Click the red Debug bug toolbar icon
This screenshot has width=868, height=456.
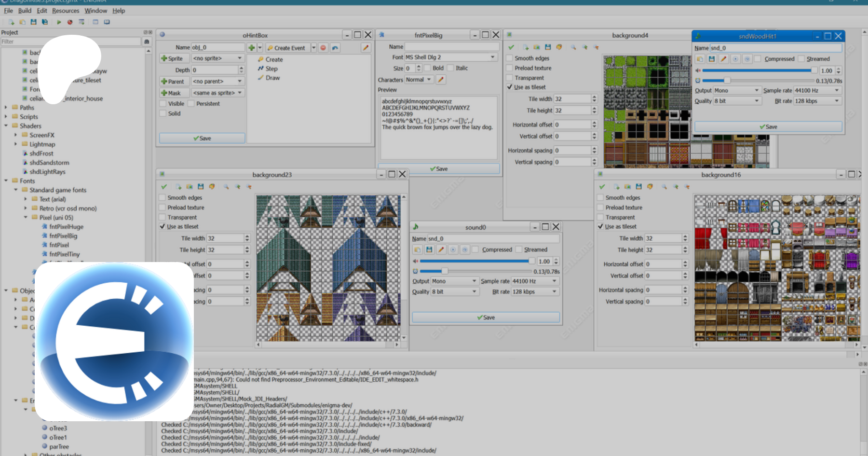[x=70, y=22]
